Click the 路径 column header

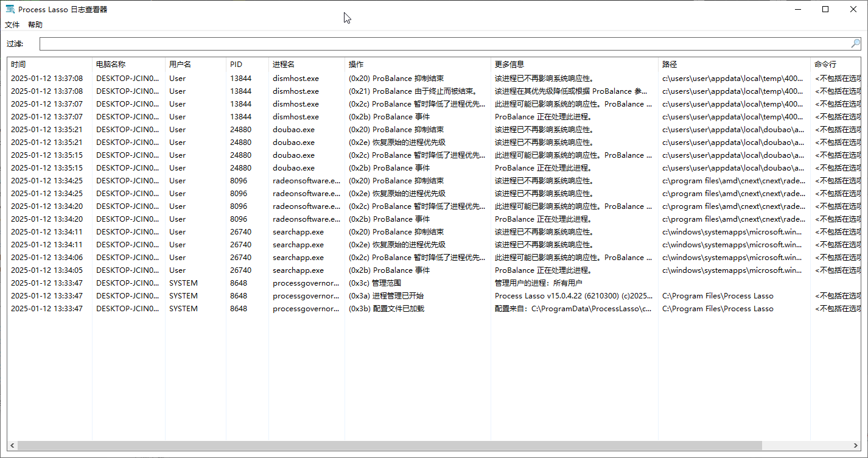pos(734,64)
